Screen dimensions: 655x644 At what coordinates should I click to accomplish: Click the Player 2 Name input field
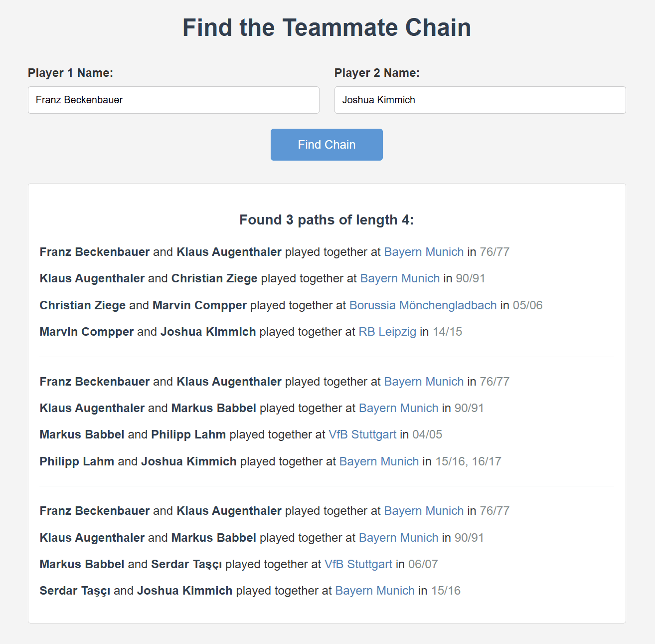pos(480,100)
